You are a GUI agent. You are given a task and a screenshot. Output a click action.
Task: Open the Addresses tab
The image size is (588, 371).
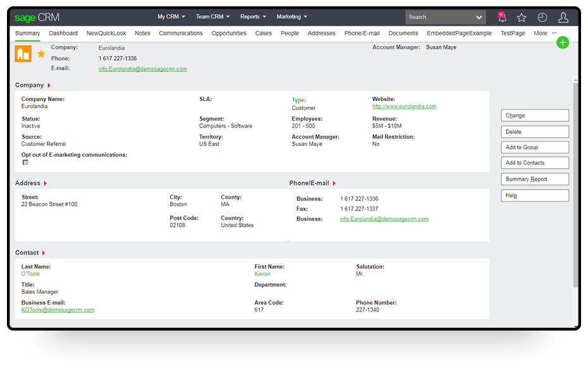pos(321,33)
